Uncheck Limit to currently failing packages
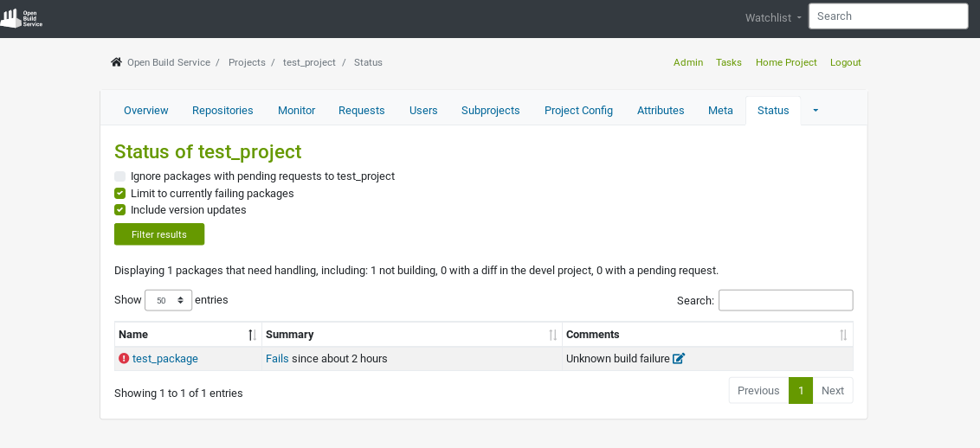Screen dimensions: 980x448 pos(120,194)
